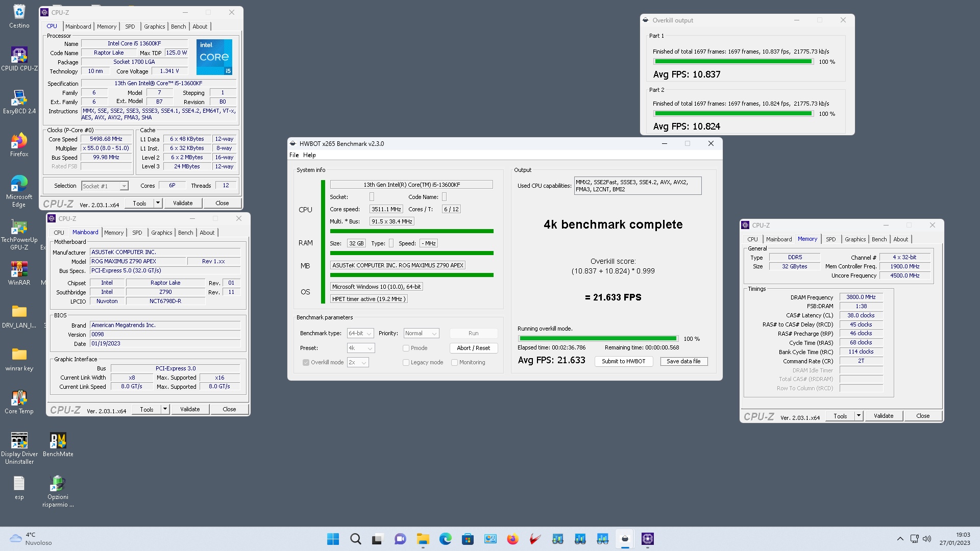Switch to Graphics tab in Mainboard CPU-Z window

tap(161, 233)
